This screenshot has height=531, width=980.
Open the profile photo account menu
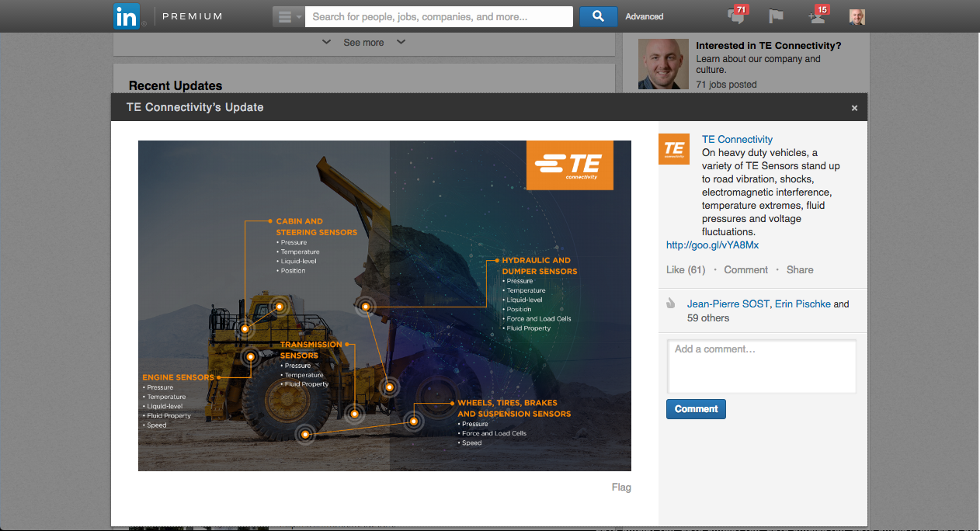coord(857,16)
